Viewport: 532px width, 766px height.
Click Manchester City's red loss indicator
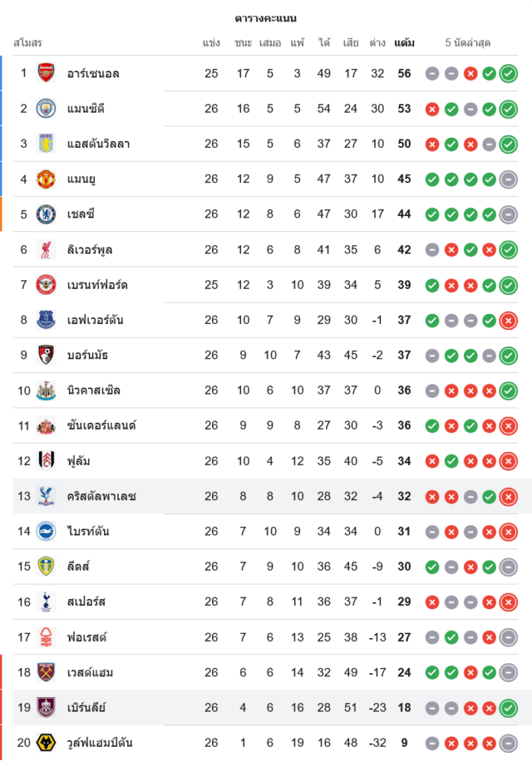(432, 109)
